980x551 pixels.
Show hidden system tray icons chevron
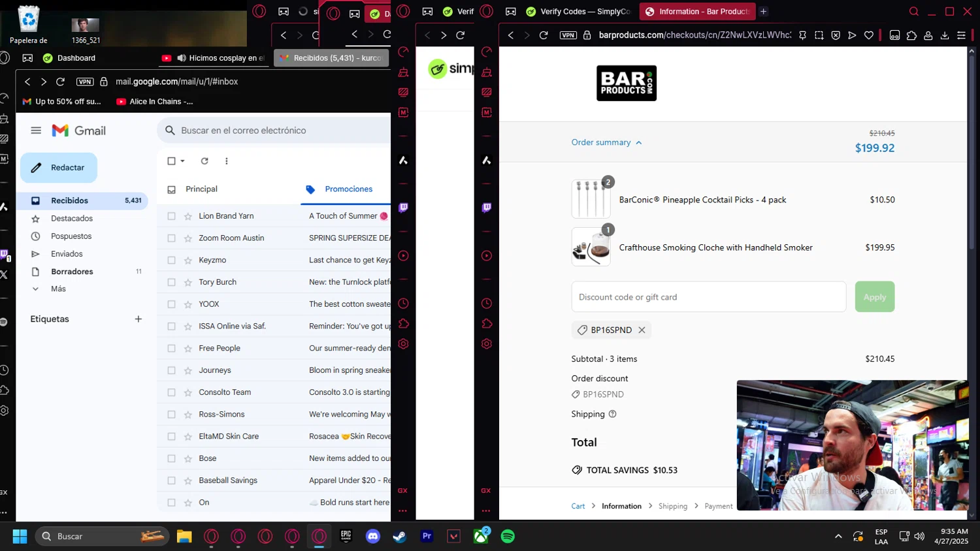tap(838, 536)
